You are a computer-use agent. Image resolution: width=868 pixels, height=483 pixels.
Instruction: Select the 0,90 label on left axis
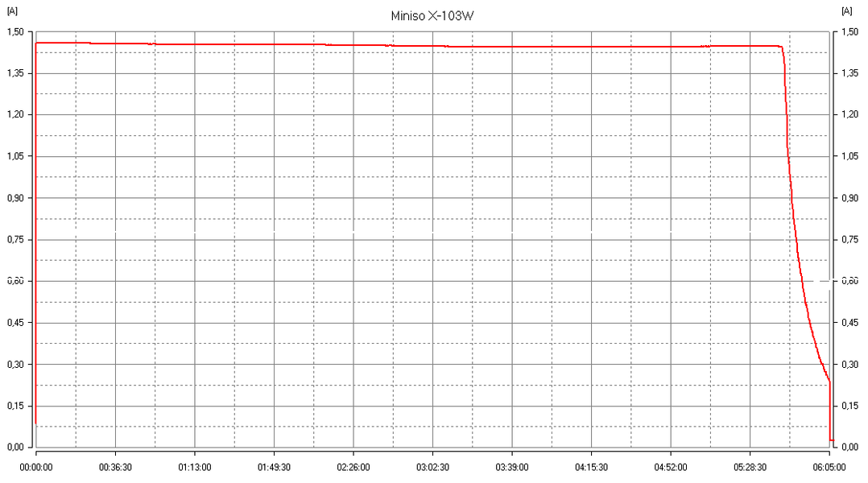[x=15, y=198]
